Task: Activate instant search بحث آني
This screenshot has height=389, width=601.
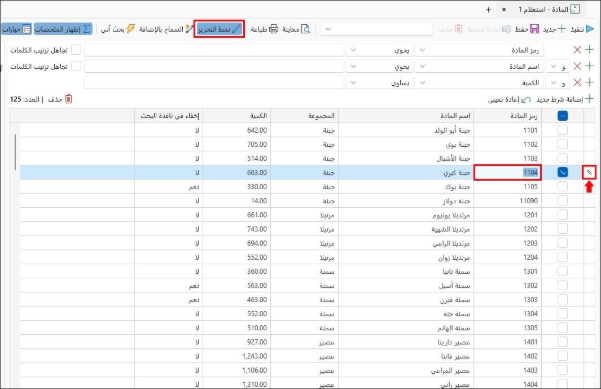Action: point(118,29)
